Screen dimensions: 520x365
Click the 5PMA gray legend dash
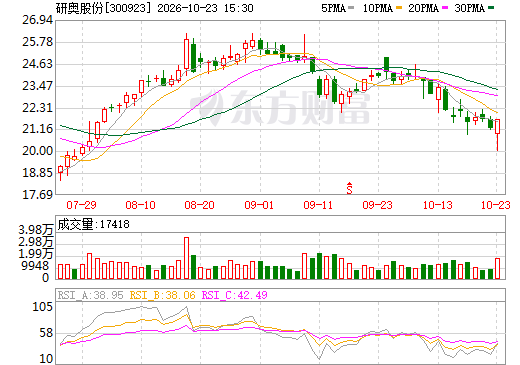[x=351, y=7]
